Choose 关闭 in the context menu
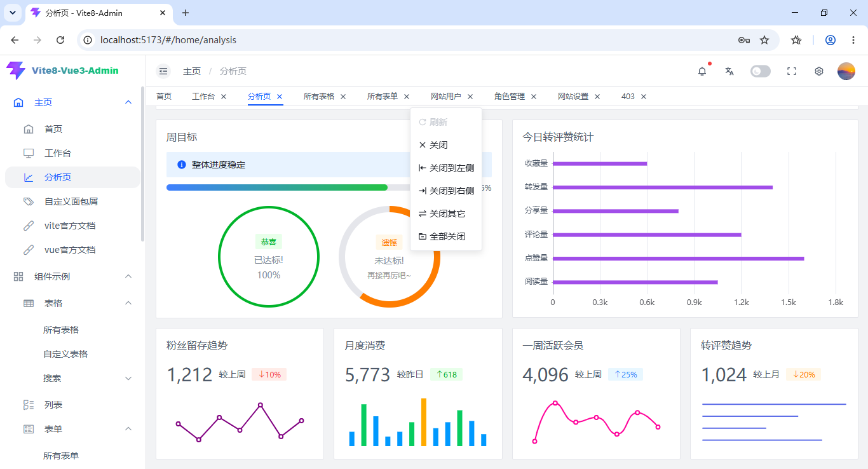This screenshot has height=469, width=868. coord(446,145)
